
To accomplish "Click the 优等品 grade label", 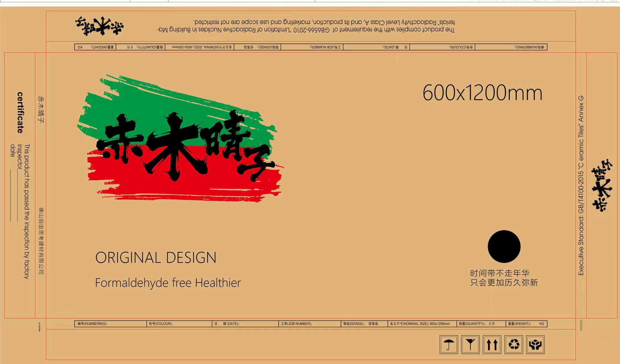I will point(373,324).
